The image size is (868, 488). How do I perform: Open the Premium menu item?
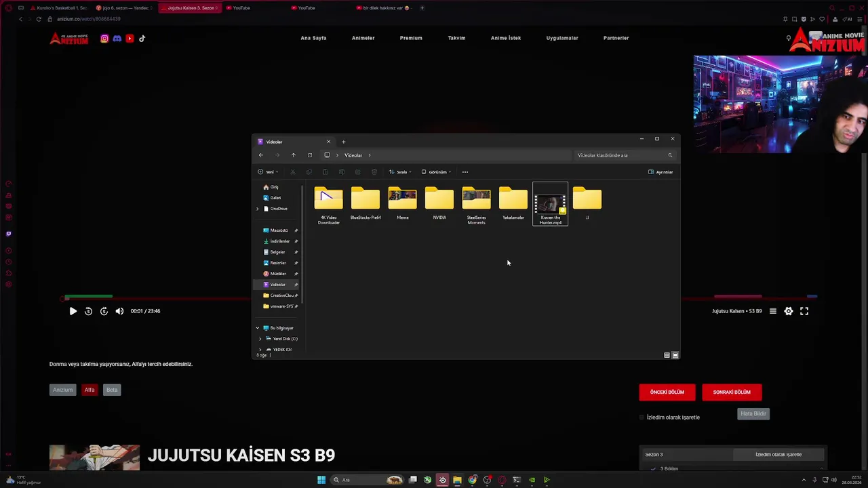(411, 38)
